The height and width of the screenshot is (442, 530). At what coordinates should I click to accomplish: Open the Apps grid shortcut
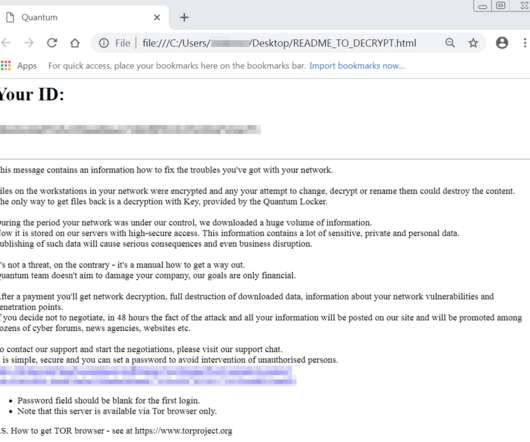coord(19,66)
